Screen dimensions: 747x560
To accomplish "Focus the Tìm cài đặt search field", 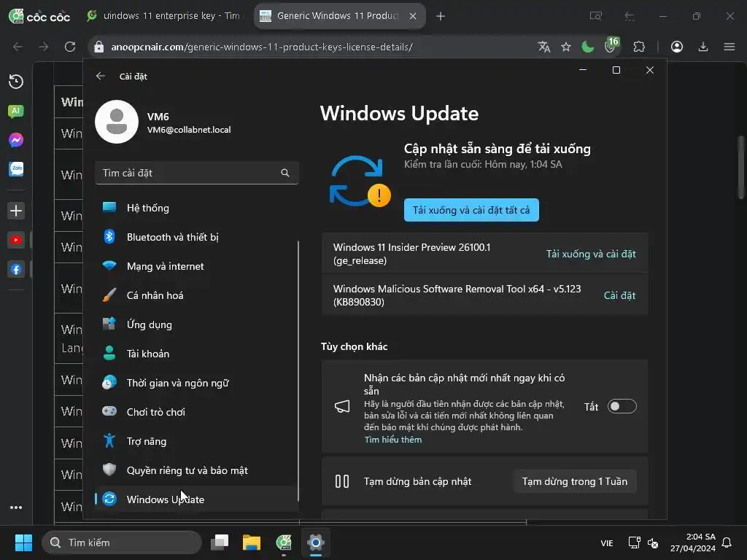I will (x=196, y=173).
